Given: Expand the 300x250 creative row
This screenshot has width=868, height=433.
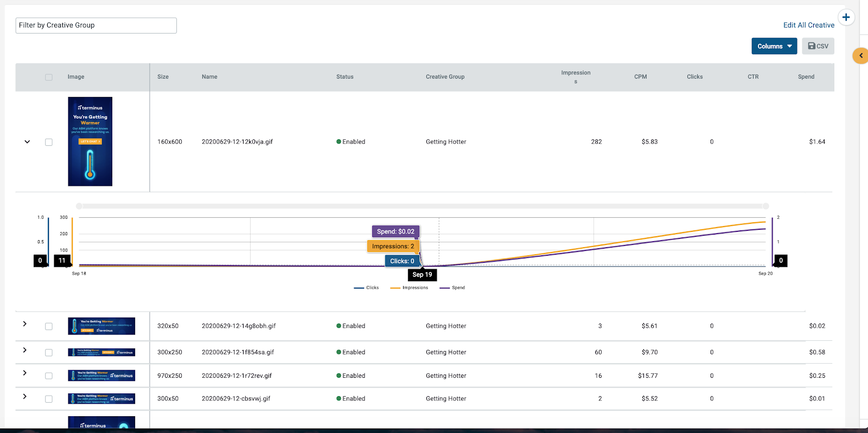Looking at the screenshot, I should 25,350.
